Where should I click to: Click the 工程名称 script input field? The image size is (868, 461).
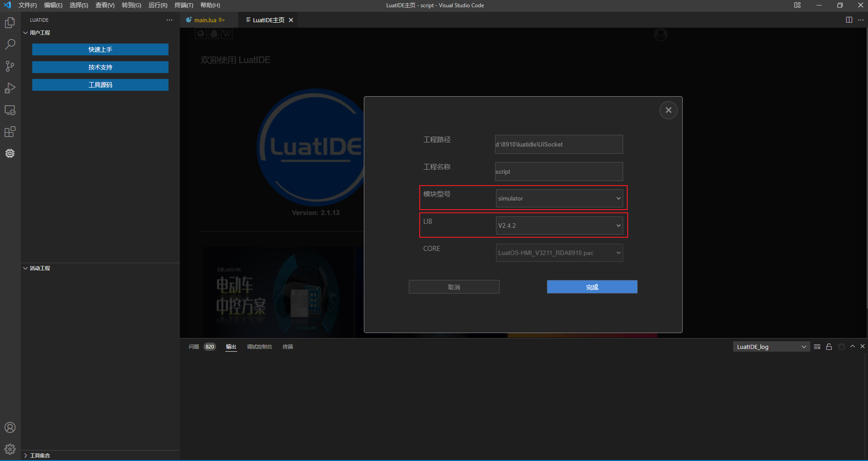tap(559, 172)
